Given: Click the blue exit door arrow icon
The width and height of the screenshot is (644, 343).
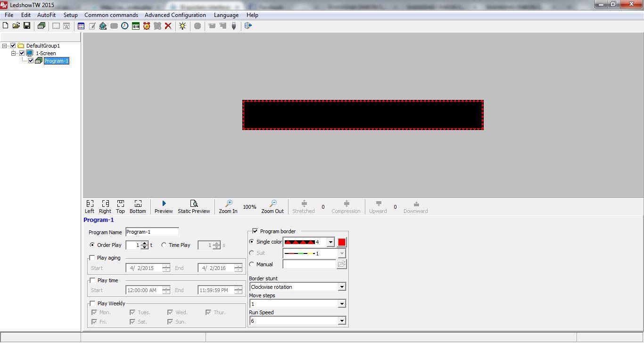Looking at the screenshot, I should click(248, 26).
